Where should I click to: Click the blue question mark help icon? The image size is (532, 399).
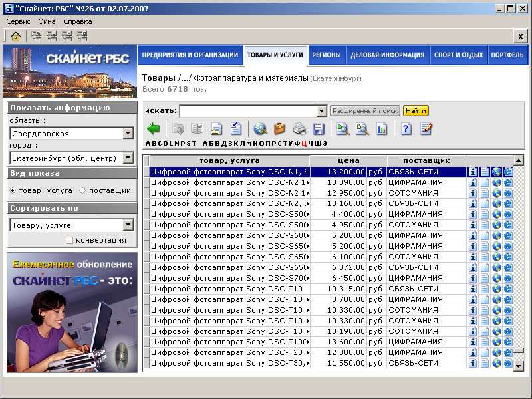(406, 129)
